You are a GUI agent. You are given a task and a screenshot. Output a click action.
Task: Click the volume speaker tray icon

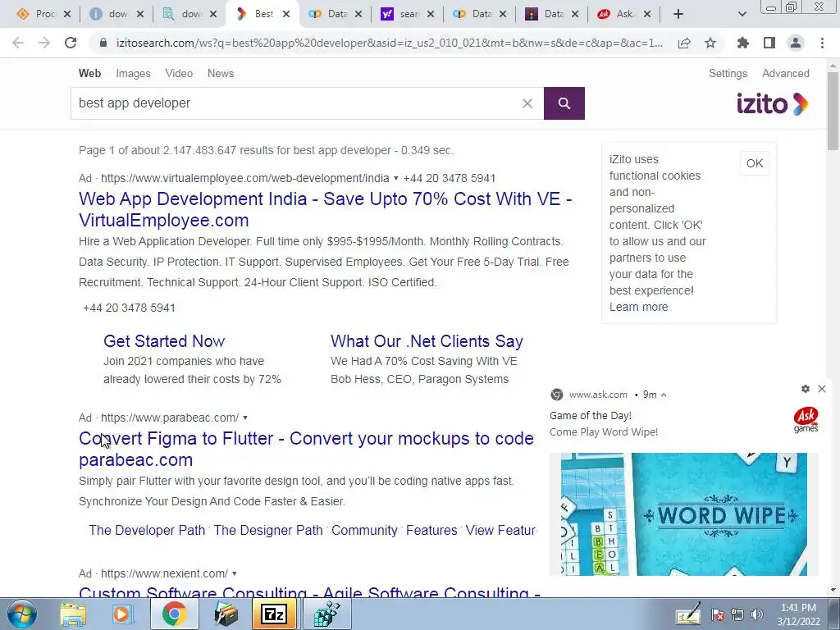(757, 614)
